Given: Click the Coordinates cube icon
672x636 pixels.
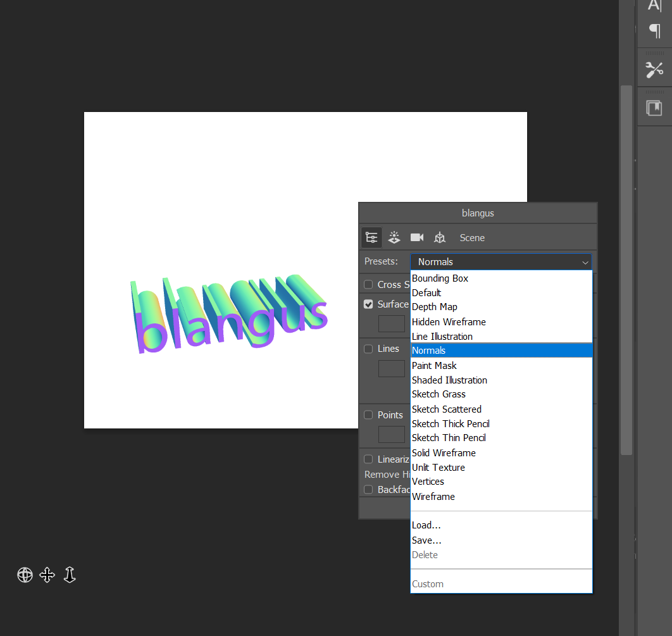Looking at the screenshot, I should pos(440,237).
